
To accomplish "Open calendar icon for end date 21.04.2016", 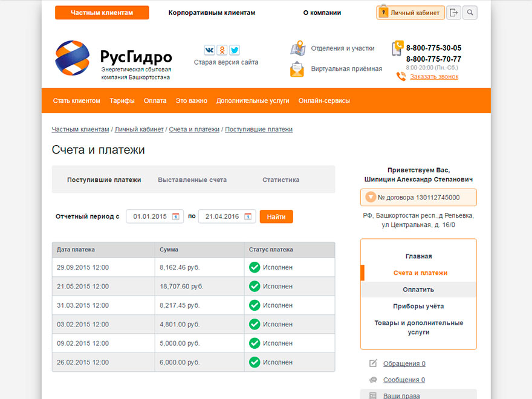I will (x=248, y=216).
